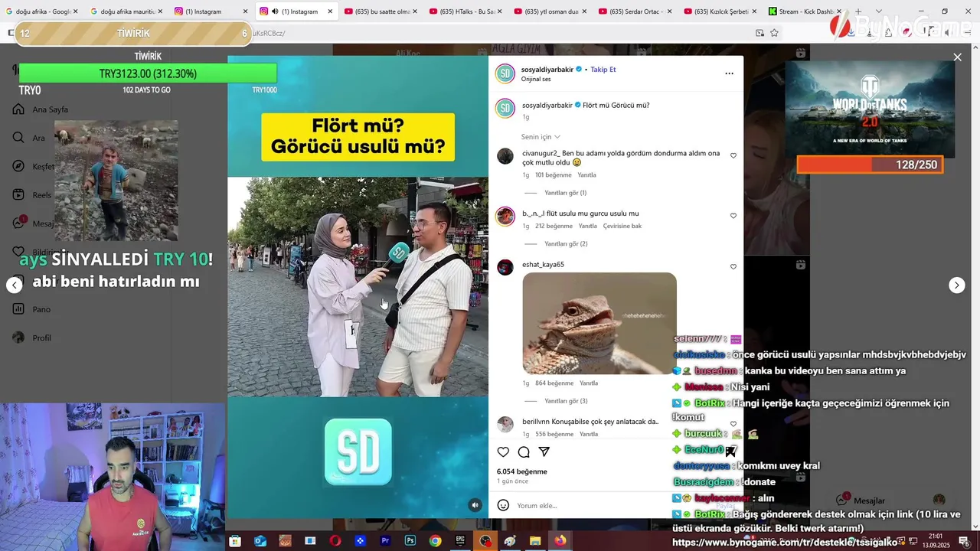Bookmark page with star icon
The height and width of the screenshot is (551, 980).
[774, 33]
